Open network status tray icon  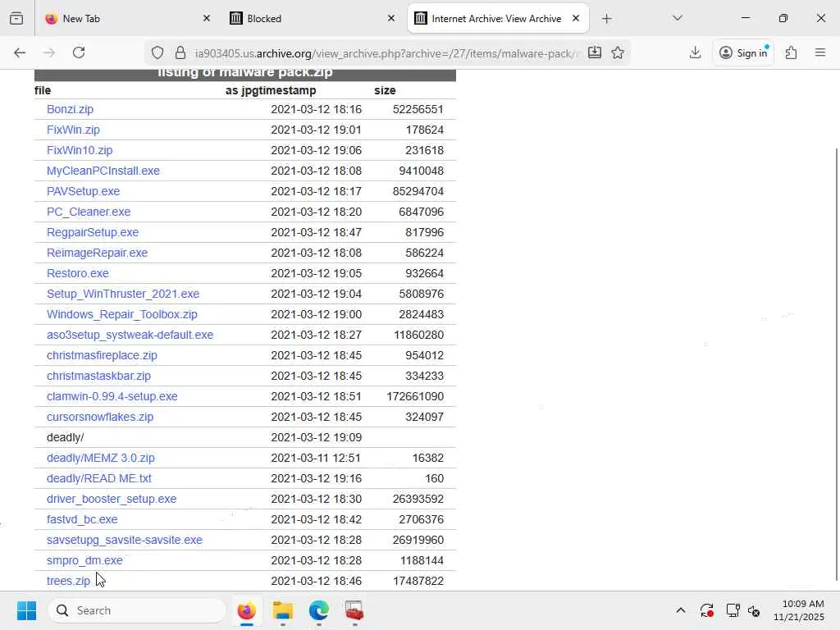tap(733, 610)
